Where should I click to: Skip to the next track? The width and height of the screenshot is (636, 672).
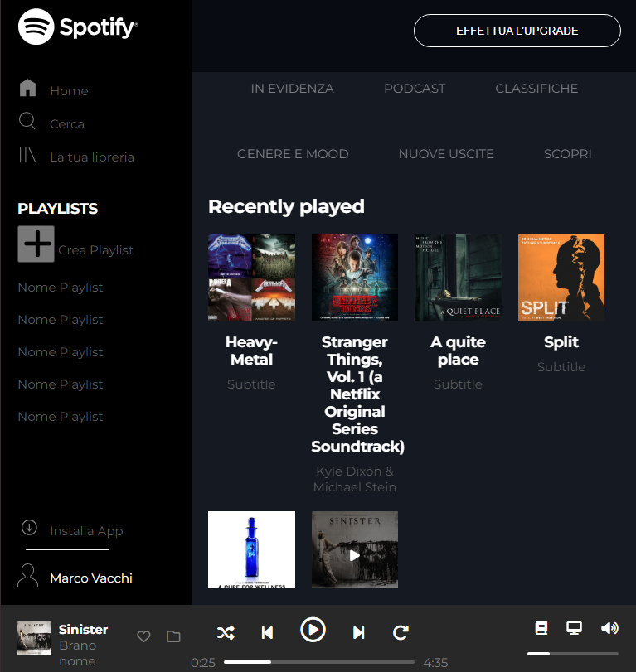tap(358, 633)
